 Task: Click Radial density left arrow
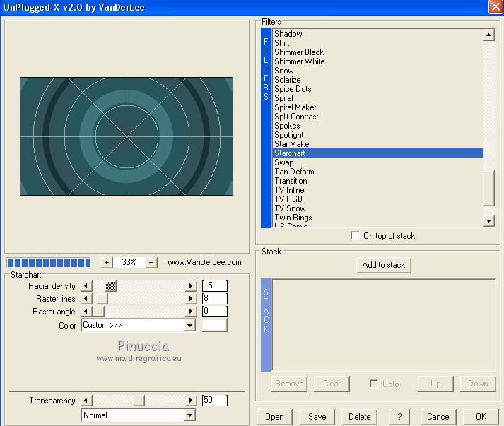point(87,286)
